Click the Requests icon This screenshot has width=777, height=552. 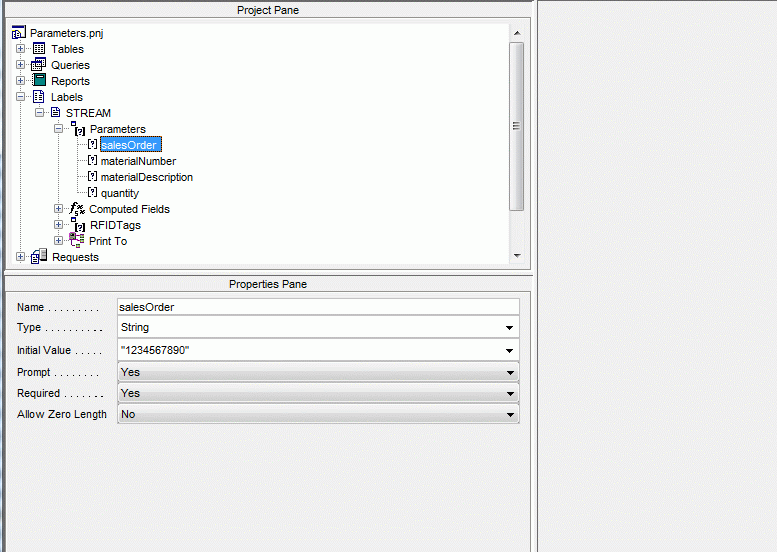click(x=39, y=256)
